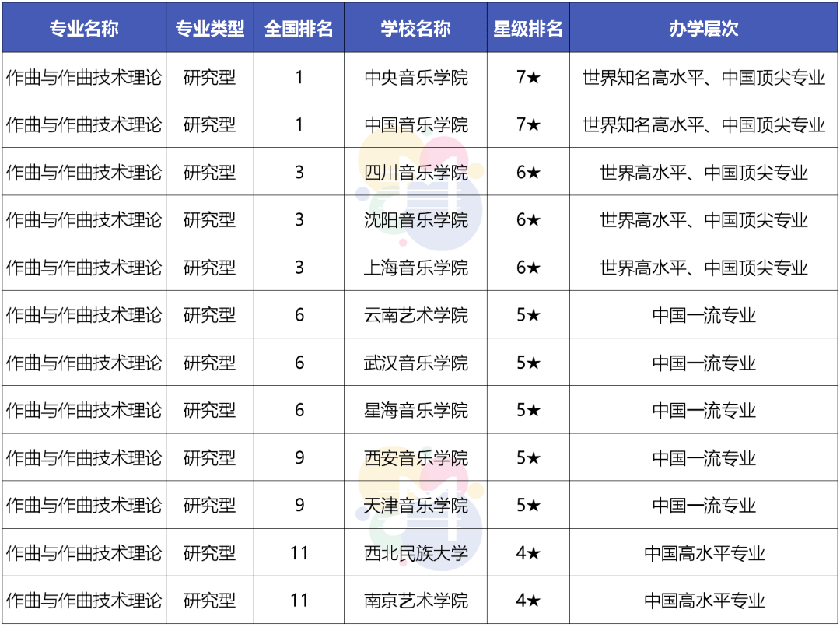Click the 5★ rating for 星海音乐学院
840x627 pixels.
(x=528, y=410)
